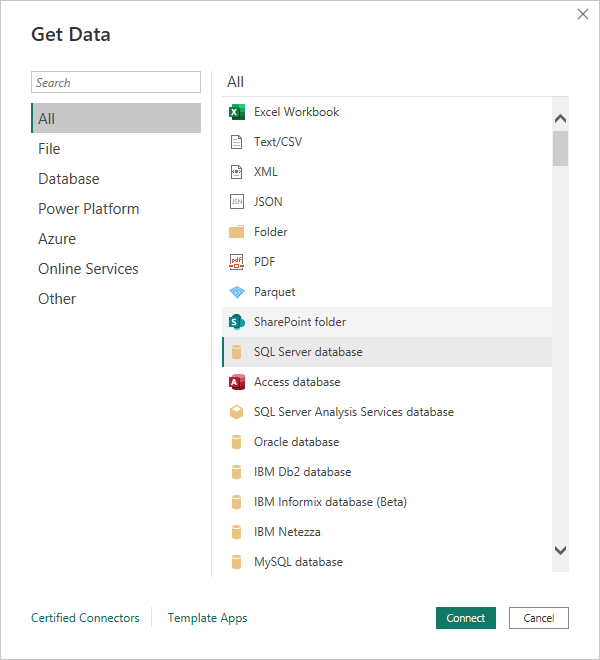Click the PDF connector icon
Viewport: 600px width, 660px height.
click(x=237, y=262)
